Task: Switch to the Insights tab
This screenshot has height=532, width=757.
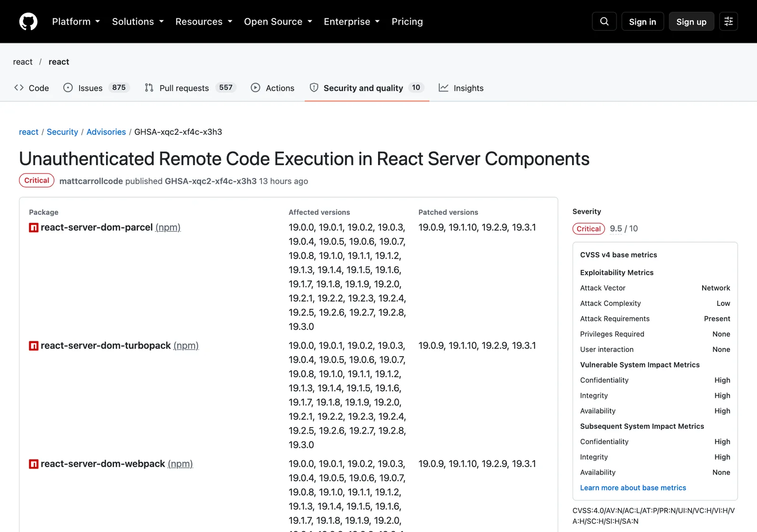Action: (461, 88)
